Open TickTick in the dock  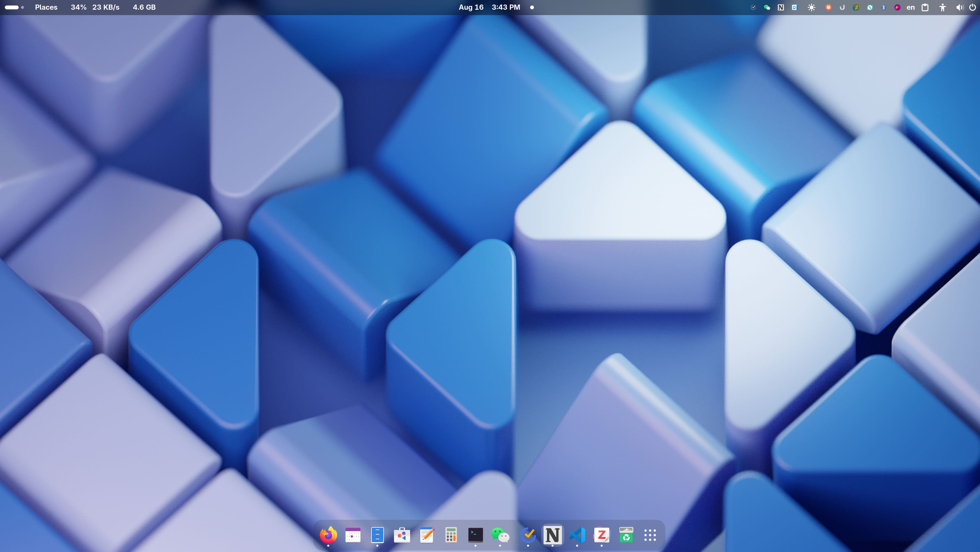528,535
